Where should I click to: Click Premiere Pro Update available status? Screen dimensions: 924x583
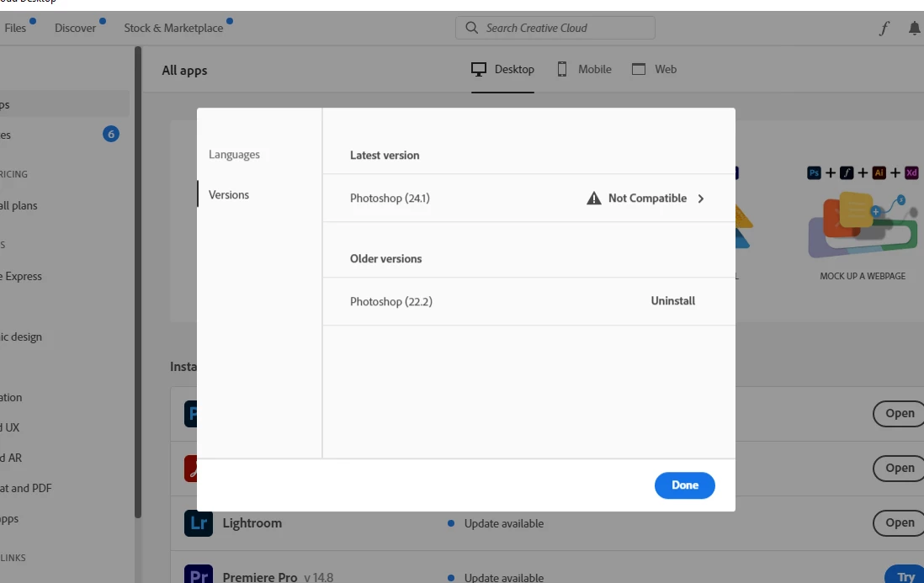coord(497,578)
